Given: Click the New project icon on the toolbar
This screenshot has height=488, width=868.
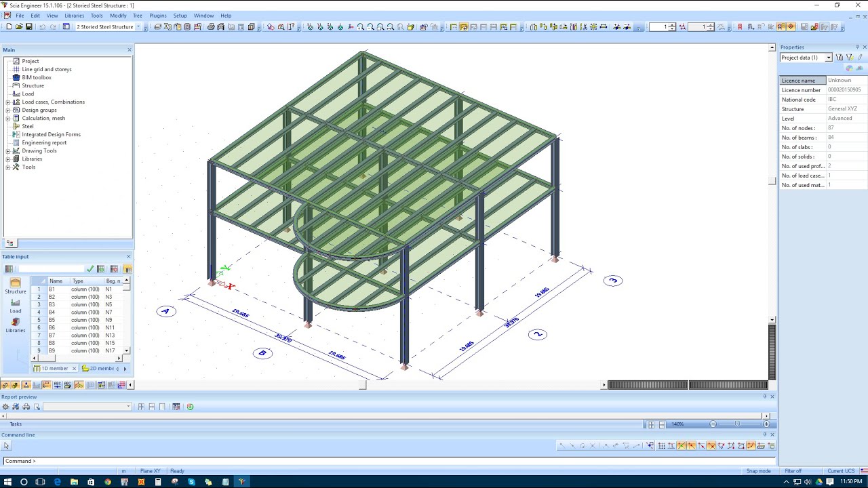Looking at the screenshot, I should (9, 27).
